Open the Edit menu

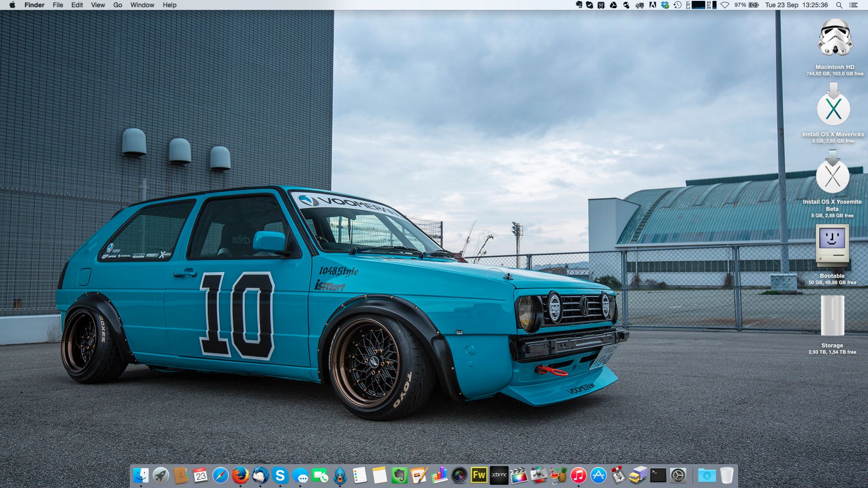click(x=77, y=5)
